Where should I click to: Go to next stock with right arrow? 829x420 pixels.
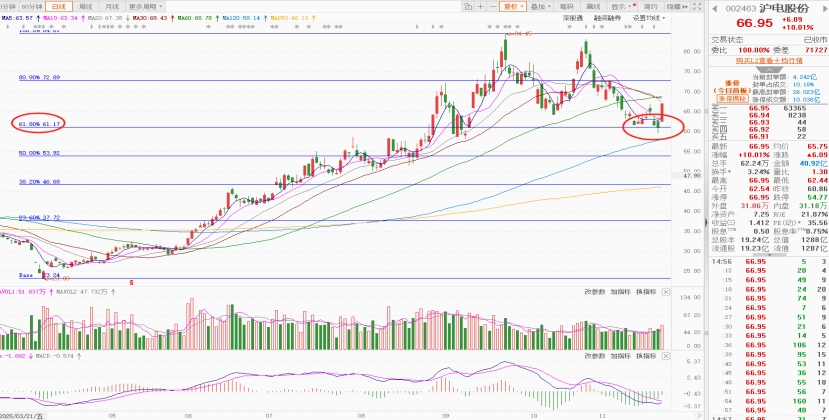pos(823,8)
